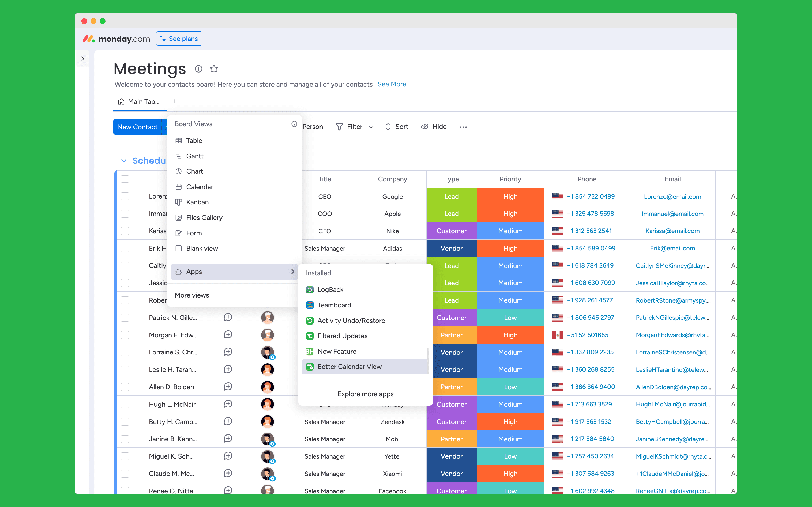Open the LogBack app view
This screenshot has width=812, height=507.
330,289
